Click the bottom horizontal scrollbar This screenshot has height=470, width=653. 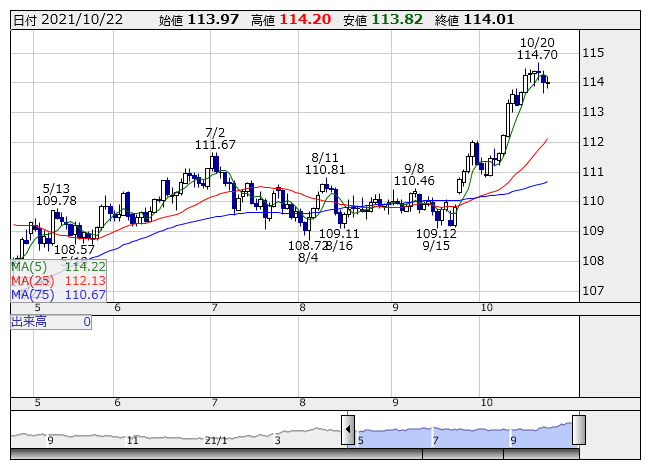point(294,454)
